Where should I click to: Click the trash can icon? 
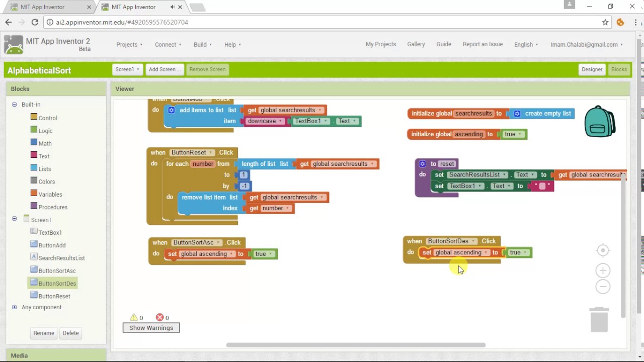599,320
